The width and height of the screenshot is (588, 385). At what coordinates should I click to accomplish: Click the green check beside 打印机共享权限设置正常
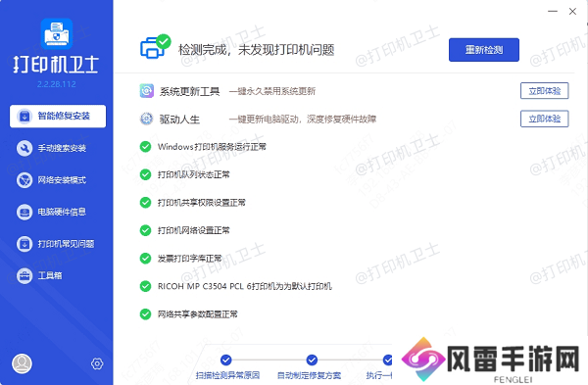coord(145,203)
